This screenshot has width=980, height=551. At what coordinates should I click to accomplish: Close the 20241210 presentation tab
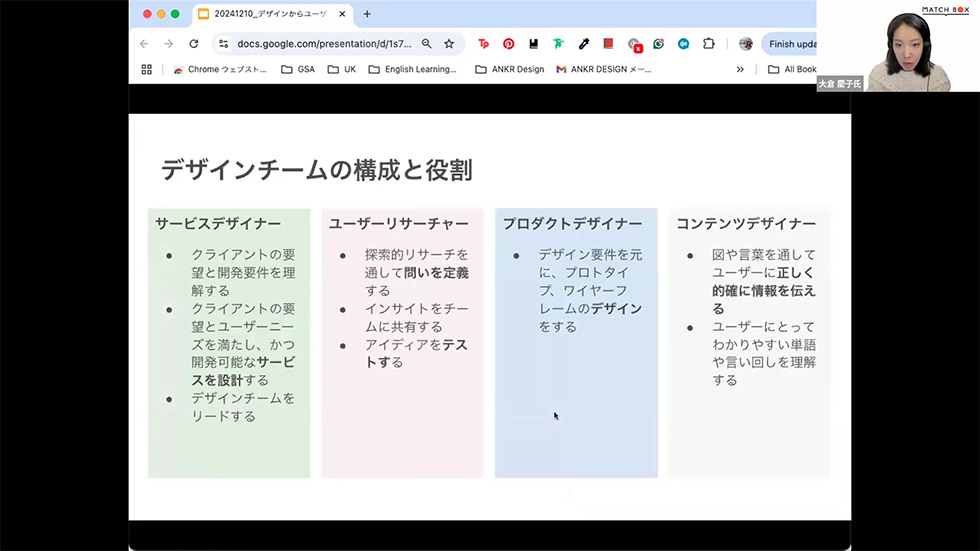click(x=342, y=14)
